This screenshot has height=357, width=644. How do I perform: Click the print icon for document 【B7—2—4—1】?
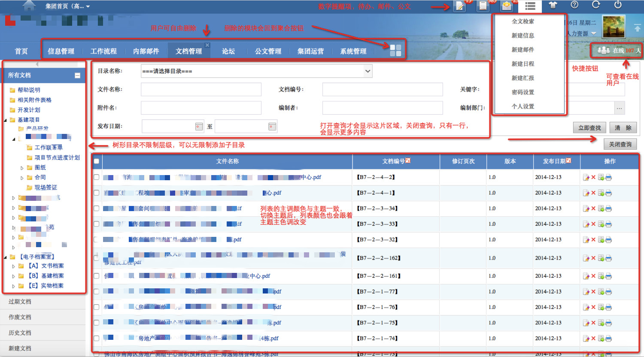tap(608, 193)
